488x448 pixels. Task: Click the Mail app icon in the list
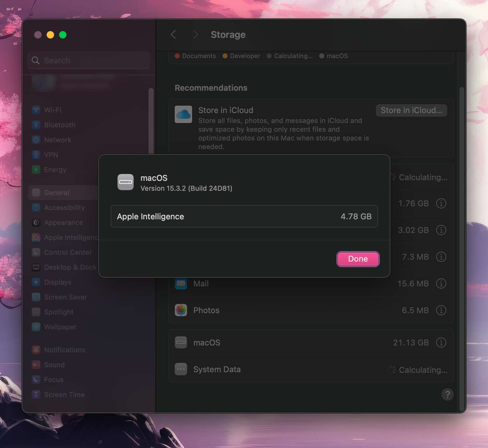coord(181,283)
